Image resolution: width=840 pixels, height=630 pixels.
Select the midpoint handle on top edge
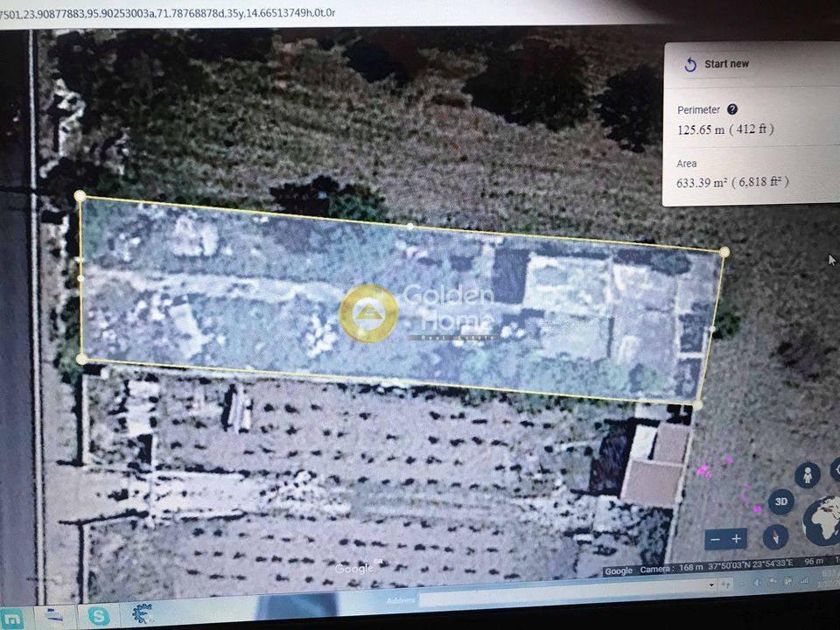point(411,225)
